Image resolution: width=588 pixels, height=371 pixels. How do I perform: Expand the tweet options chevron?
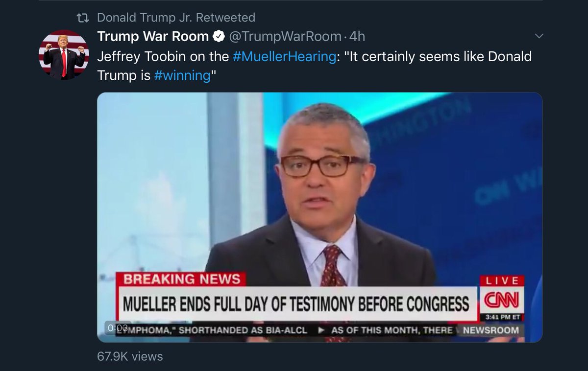(539, 36)
